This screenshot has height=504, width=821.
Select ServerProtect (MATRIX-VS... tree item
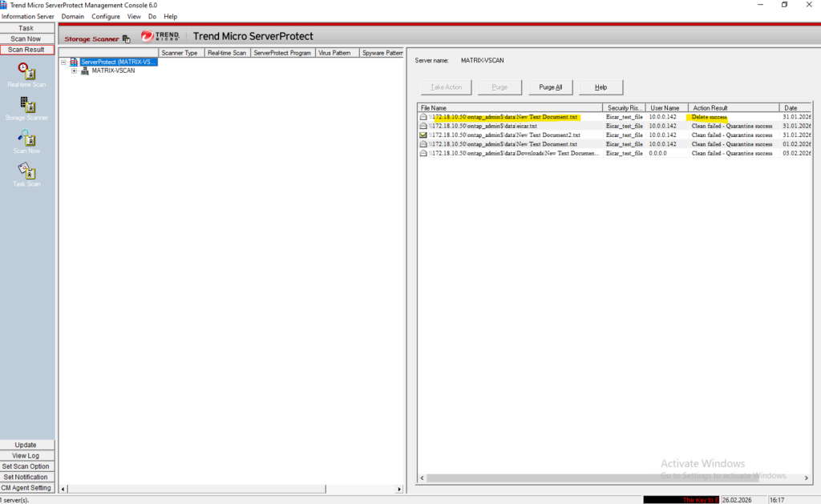tap(119, 62)
